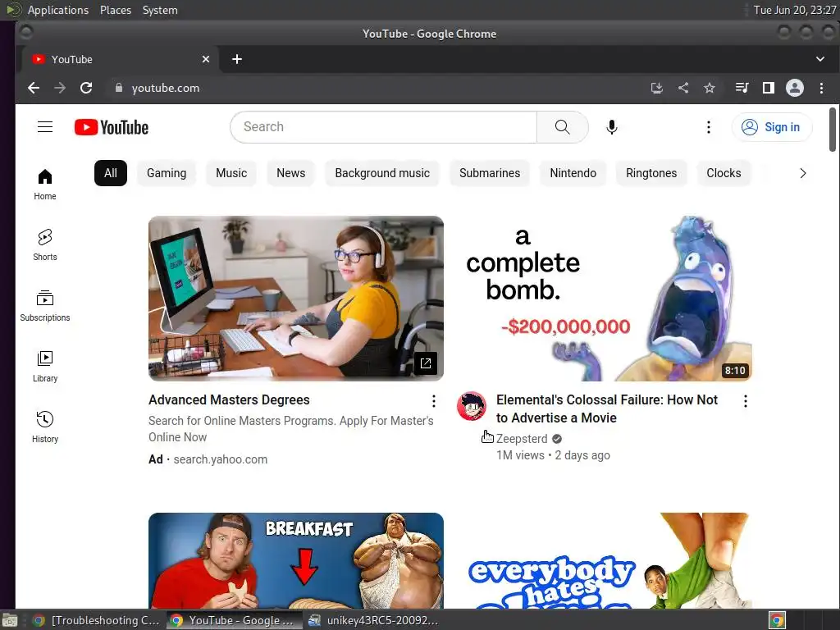The height and width of the screenshot is (630, 840).
Task: Select the Nintendo filter chip
Action: [573, 173]
